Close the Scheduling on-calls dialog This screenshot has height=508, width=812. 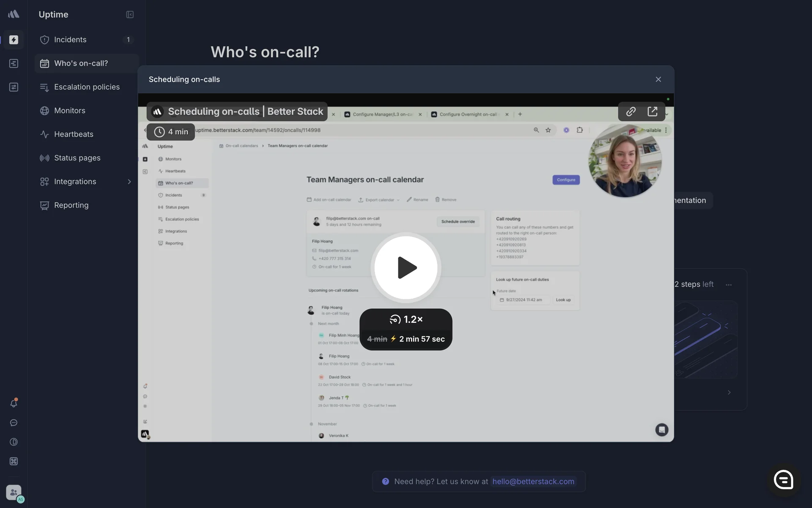coord(658,80)
